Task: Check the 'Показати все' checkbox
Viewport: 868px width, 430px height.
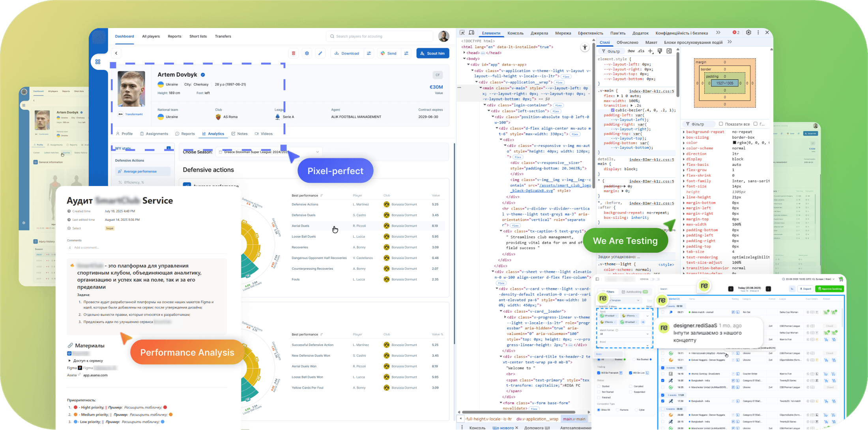Action: click(x=721, y=124)
